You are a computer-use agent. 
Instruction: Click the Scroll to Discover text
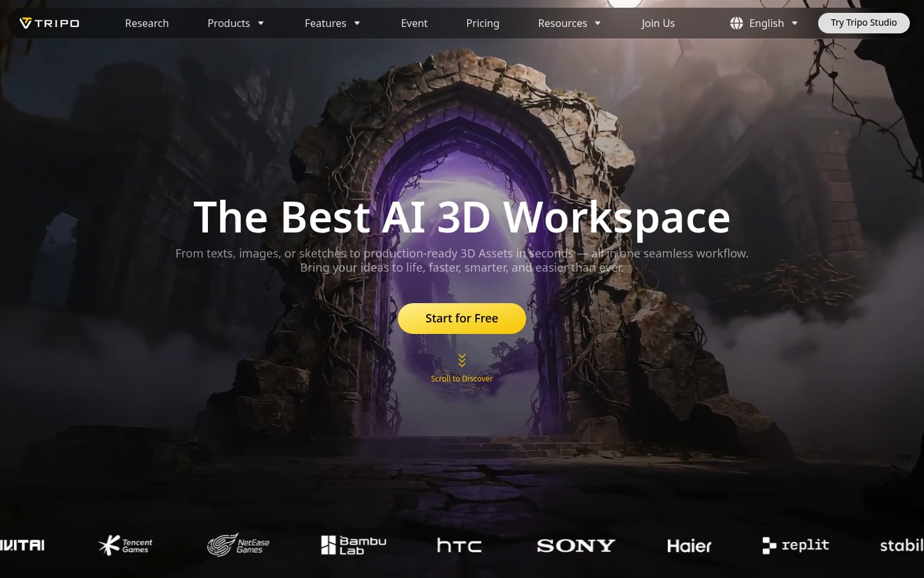tap(462, 378)
